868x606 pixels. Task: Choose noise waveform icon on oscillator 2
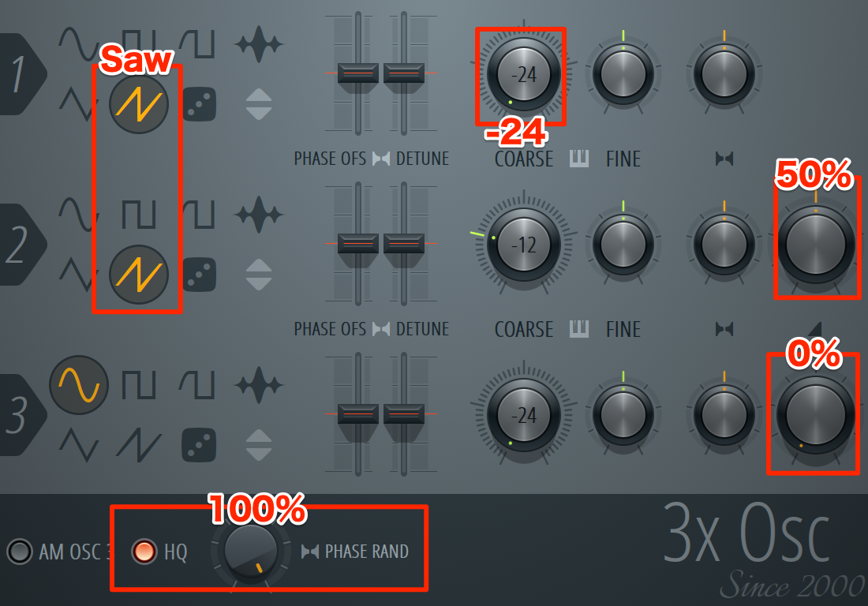259,214
